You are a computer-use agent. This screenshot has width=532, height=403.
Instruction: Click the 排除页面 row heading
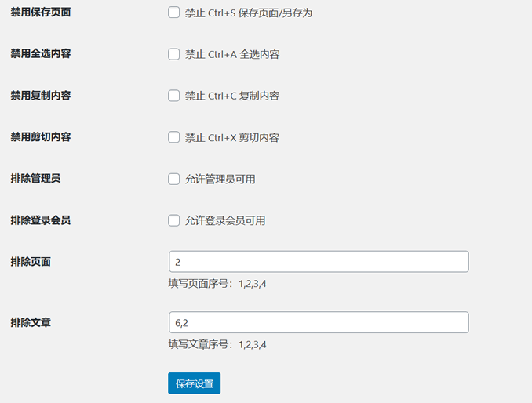click(x=31, y=261)
